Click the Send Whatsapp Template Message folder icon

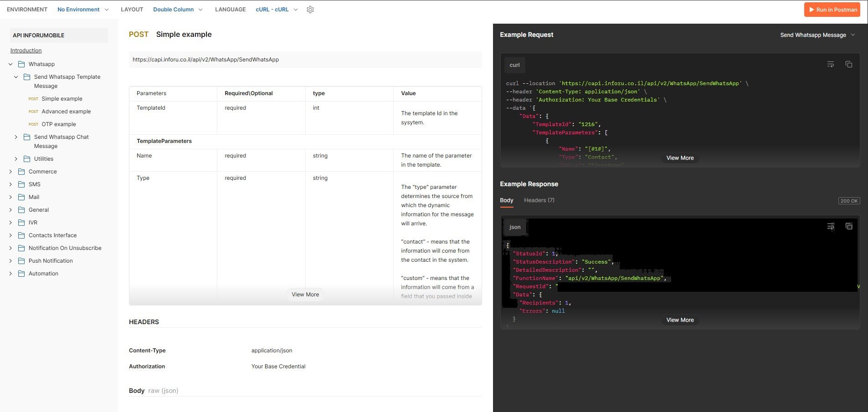click(x=27, y=77)
